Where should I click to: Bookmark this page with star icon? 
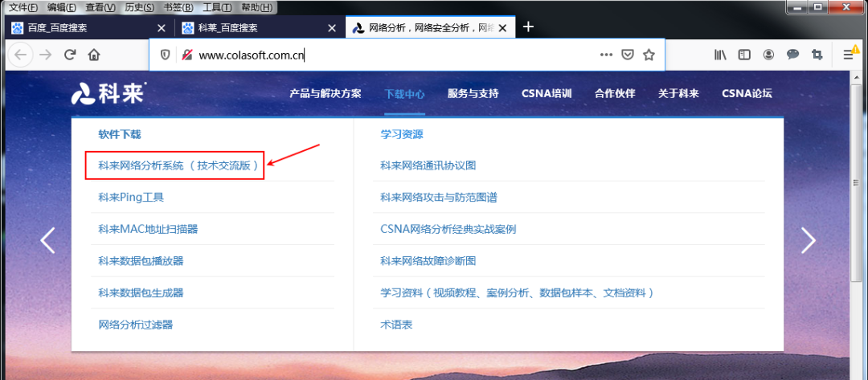649,55
